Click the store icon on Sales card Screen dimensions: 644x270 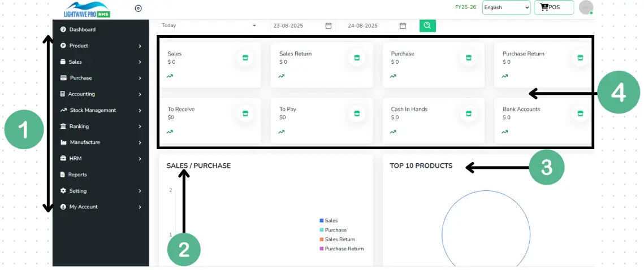click(x=245, y=58)
